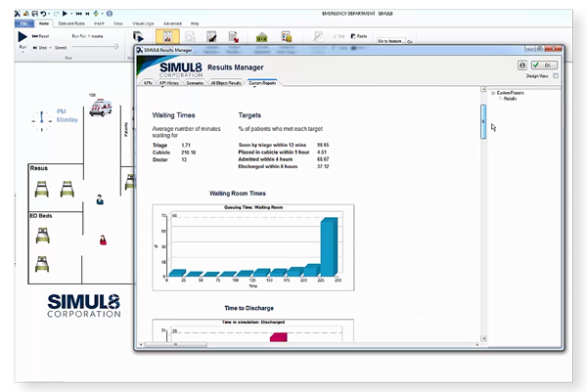This screenshot has width=587, height=392.
Task: Click the run trial icon in the ribbon
Action: pos(138,36)
